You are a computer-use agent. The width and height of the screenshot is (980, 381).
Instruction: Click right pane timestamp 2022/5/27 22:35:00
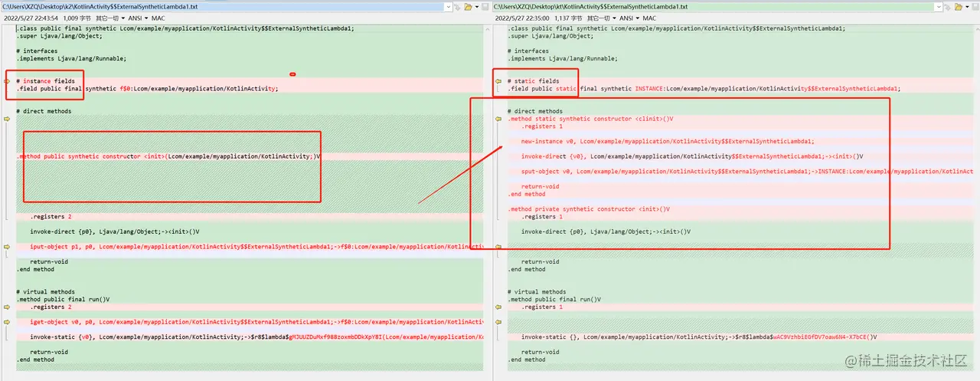click(x=521, y=18)
